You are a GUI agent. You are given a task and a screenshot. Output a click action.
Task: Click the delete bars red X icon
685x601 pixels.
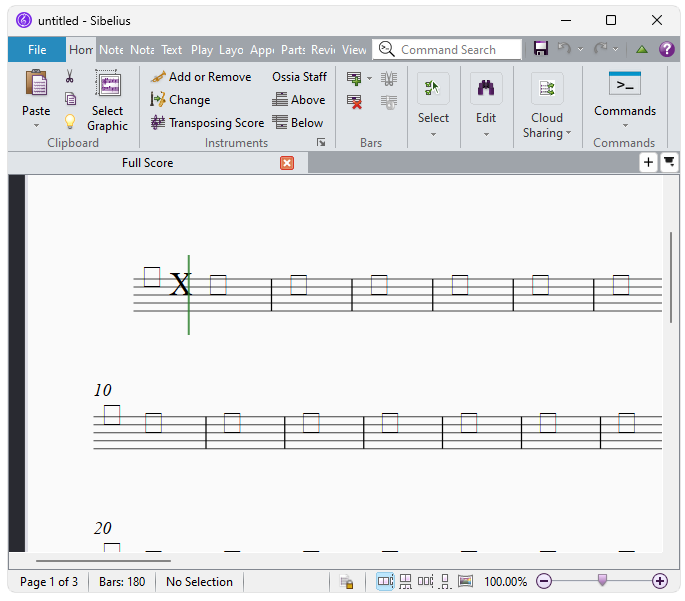click(354, 102)
